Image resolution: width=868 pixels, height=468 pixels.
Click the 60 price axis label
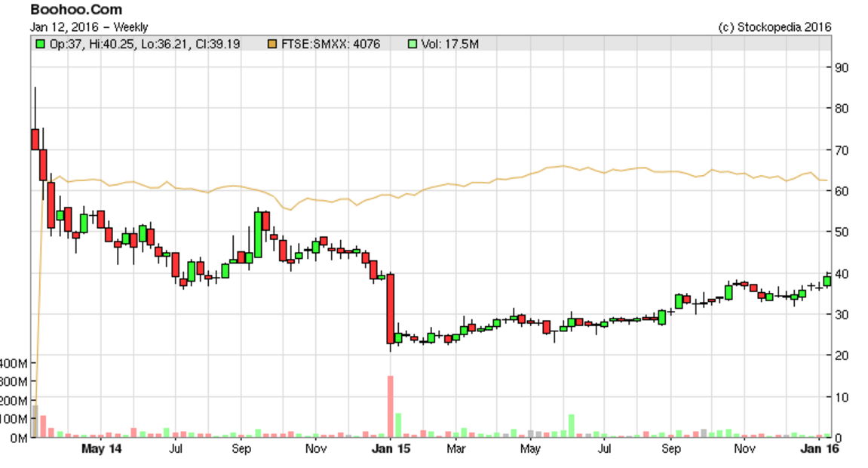(x=842, y=191)
